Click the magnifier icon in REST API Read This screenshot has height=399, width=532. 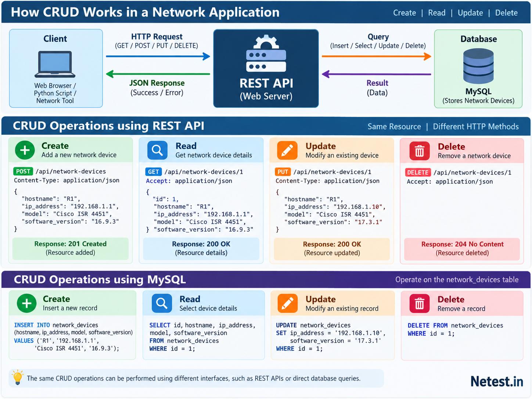click(x=157, y=150)
